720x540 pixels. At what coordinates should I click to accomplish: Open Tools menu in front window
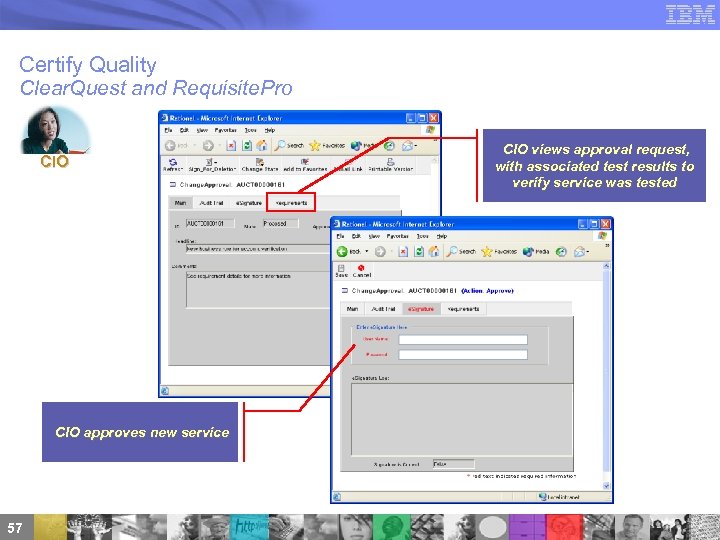tap(422, 236)
